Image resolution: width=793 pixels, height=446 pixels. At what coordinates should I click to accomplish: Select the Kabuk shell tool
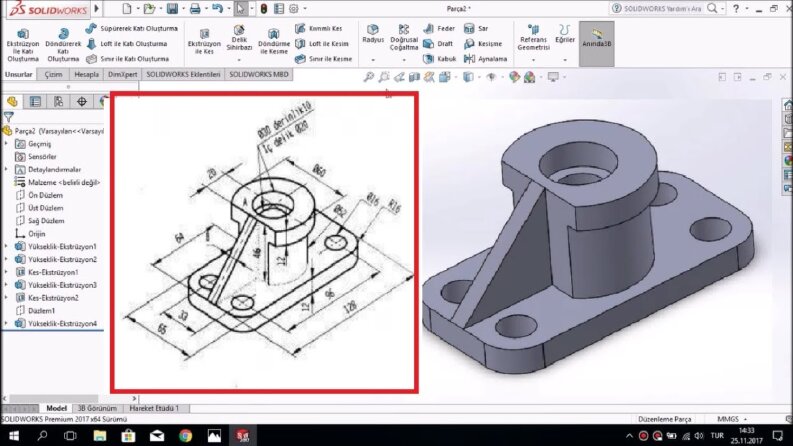click(439, 59)
